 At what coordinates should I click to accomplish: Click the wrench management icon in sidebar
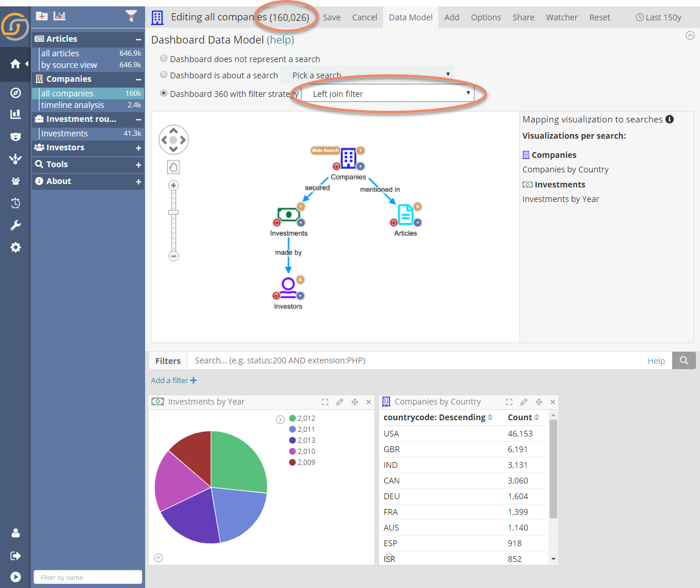[x=16, y=225]
